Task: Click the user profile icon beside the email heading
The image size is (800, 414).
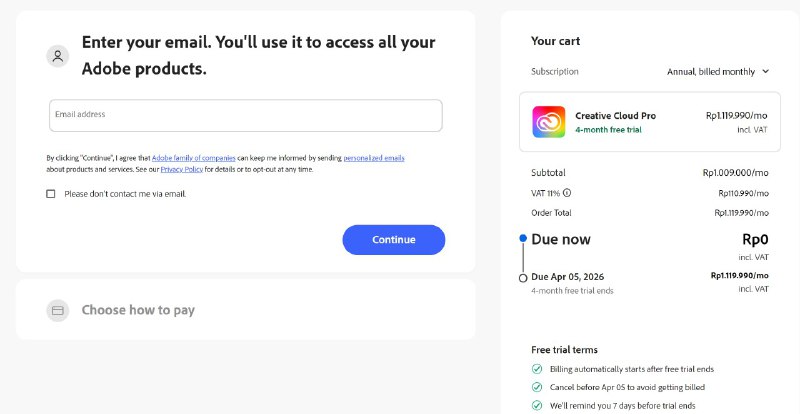Action: (x=58, y=56)
